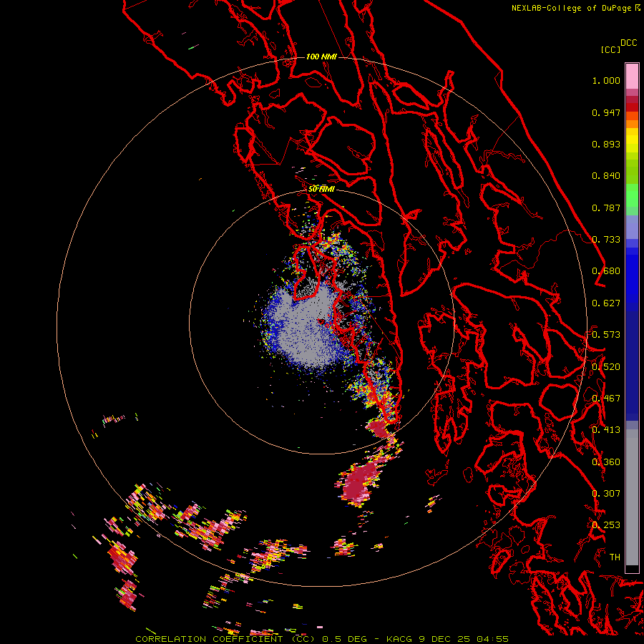Click the CORRELATION COEFFICIENT (CC) caption text
Screen dimensions: 644x644
click(x=225, y=639)
